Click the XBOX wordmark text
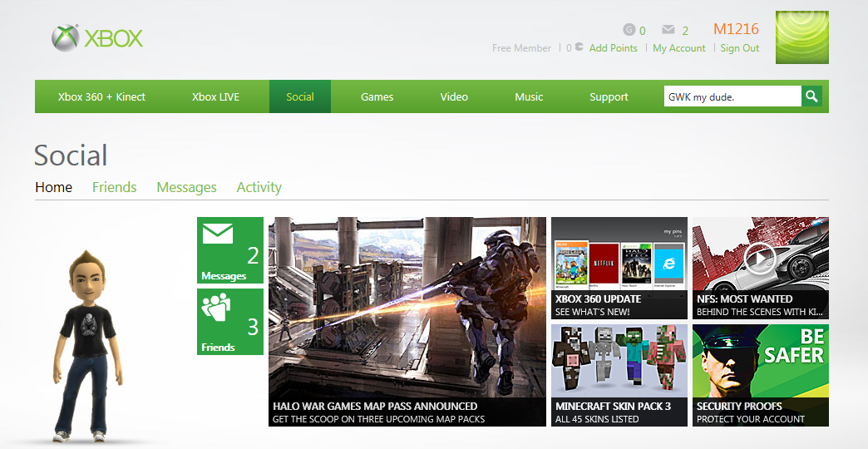The width and height of the screenshot is (868, 449). tap(113, 38)
